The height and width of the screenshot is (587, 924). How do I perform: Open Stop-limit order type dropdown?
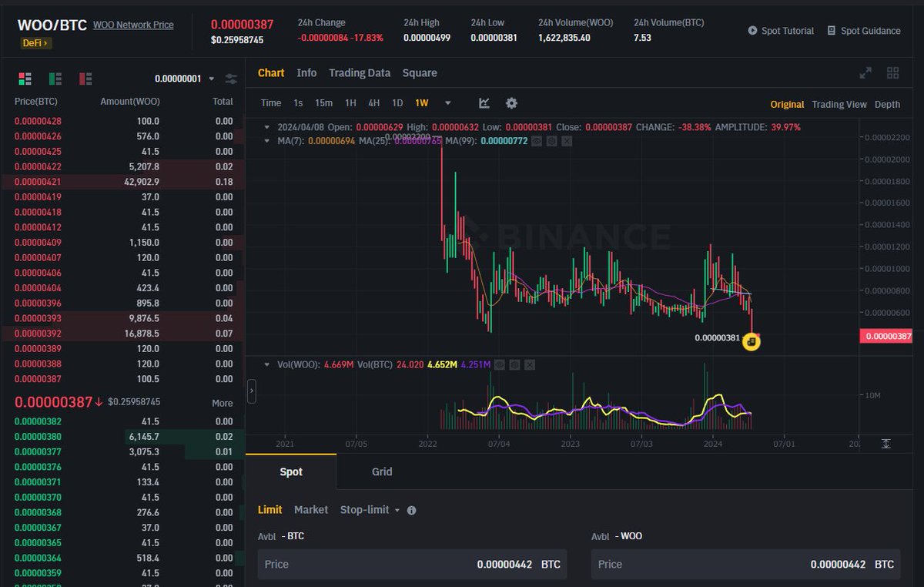pyautogui.click(x=370, y=510)
